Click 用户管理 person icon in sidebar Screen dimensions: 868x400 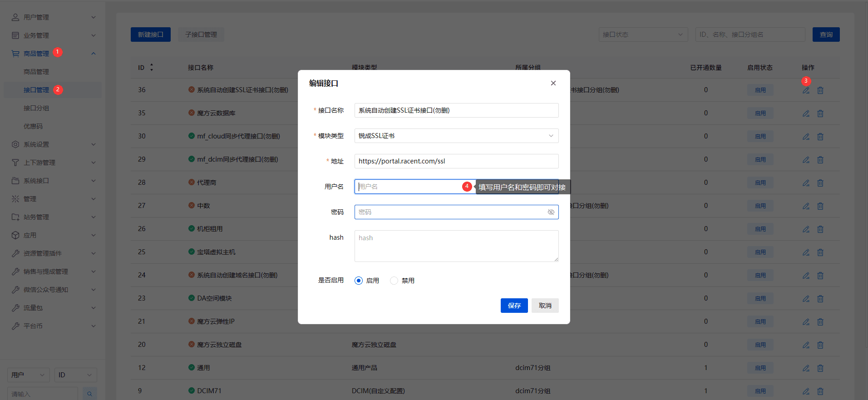(15, 17)
